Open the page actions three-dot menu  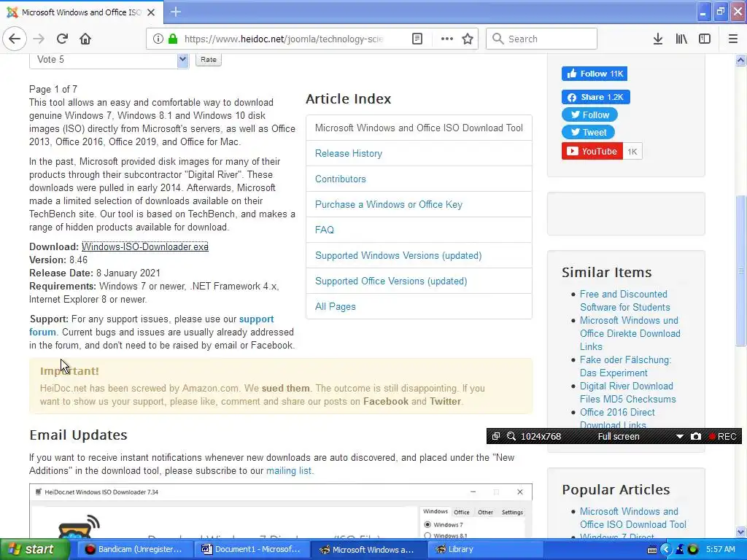[447, 39]
